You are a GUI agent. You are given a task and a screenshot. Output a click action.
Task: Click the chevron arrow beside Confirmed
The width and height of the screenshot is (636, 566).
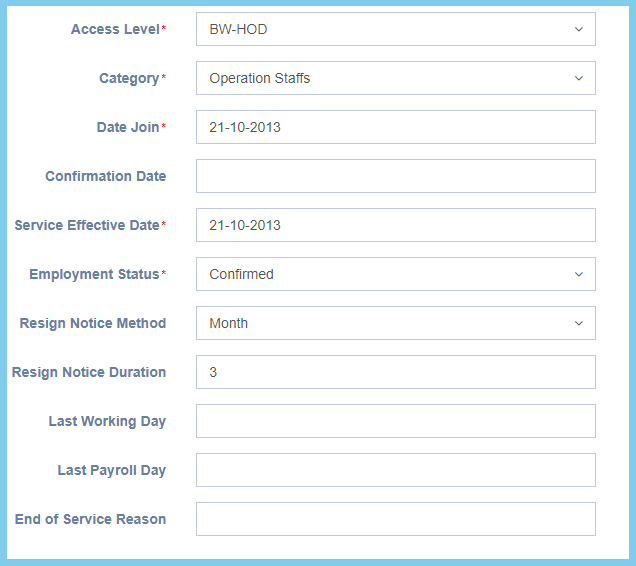tap(578, 274)
